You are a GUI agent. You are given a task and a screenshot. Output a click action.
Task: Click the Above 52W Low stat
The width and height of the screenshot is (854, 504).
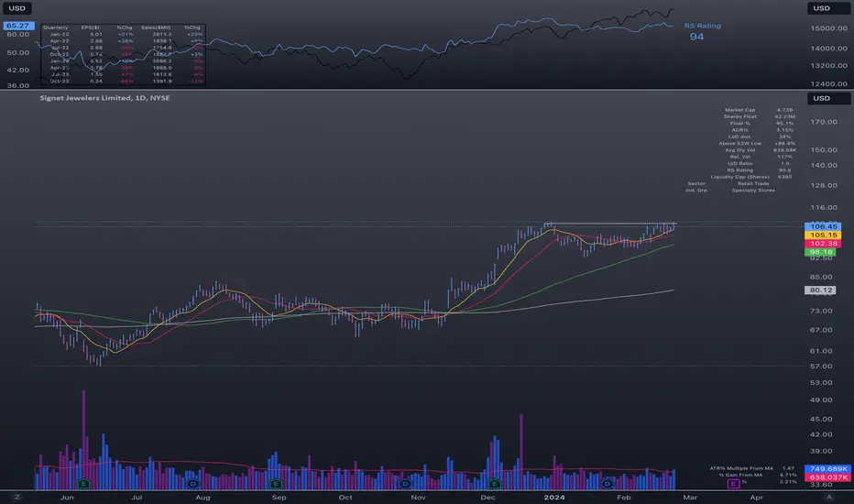757,143
